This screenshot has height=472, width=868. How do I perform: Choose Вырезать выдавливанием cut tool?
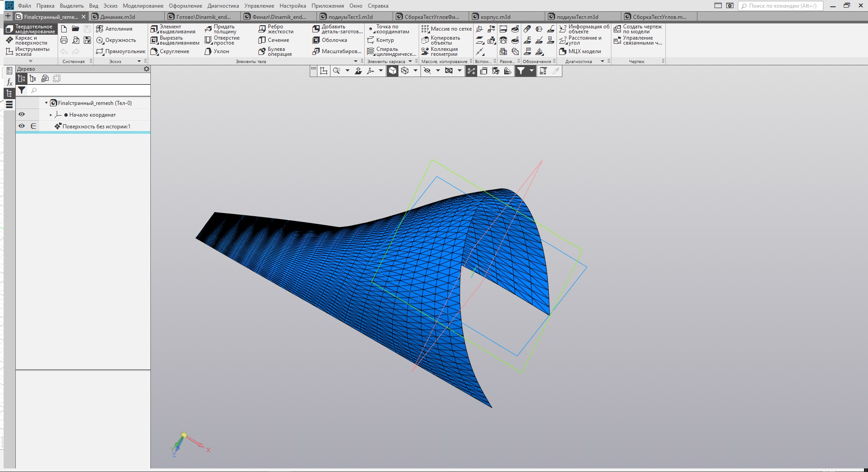[x=175, y=40]
